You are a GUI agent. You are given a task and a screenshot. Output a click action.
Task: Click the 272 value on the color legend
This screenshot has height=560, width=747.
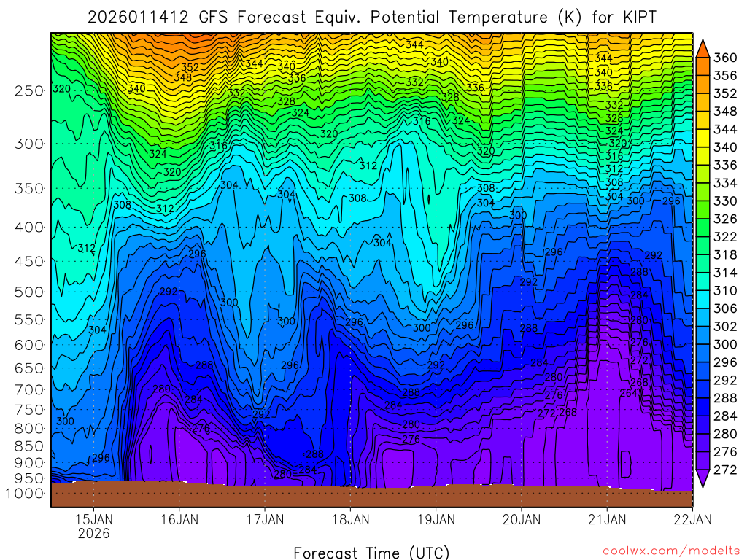click(725, 470)
